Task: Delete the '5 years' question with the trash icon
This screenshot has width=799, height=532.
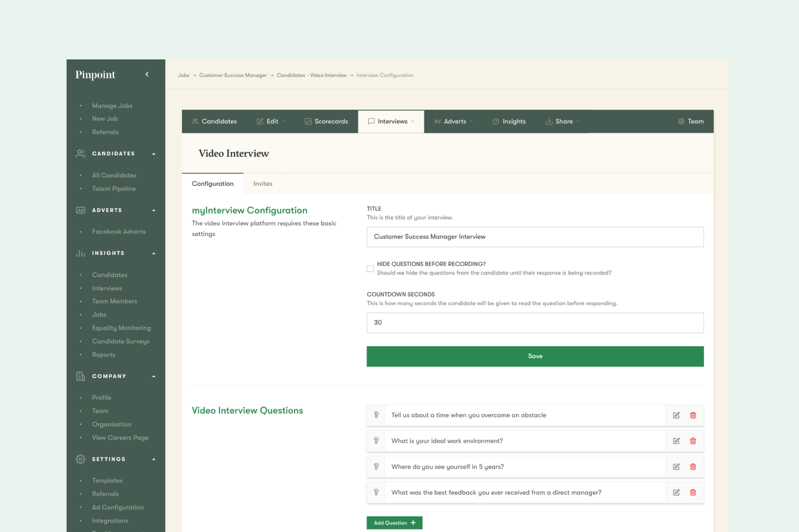Action: (x=693, y=467)
